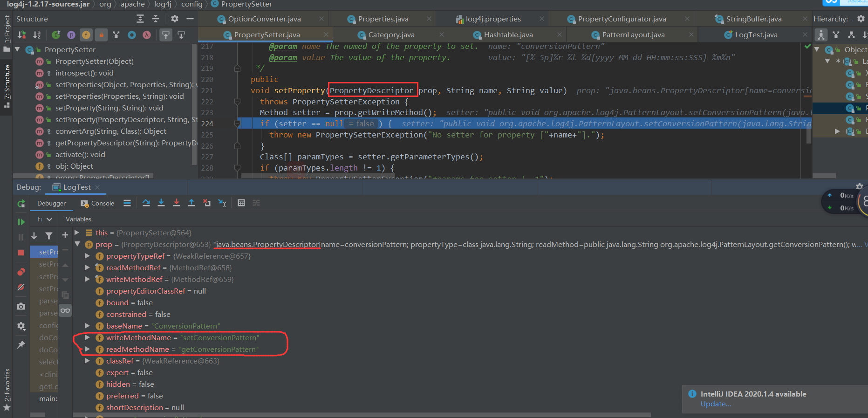Open the Console tab in debug panel
Screen dimensions: 868x418
pyautogui.click(x=97, y=203)
